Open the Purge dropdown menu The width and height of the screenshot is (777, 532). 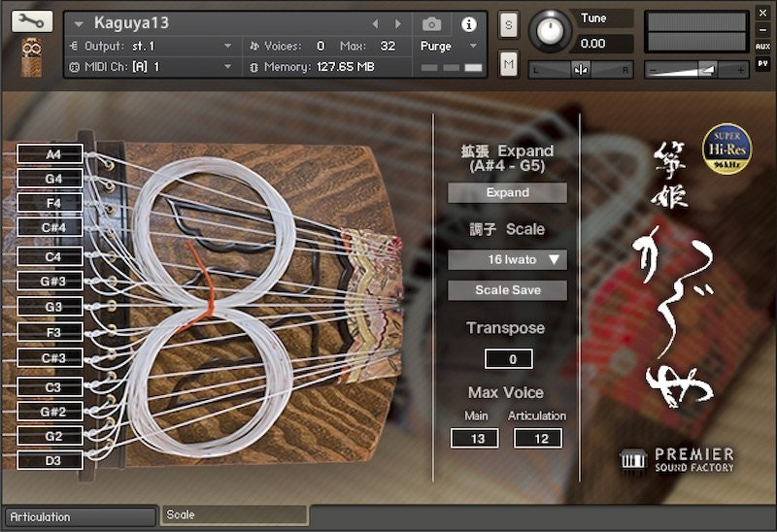pos(449,46)
